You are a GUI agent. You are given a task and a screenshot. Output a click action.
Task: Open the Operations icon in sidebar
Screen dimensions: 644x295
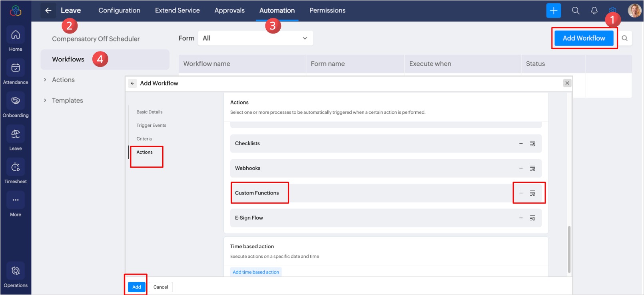point(16,271)
